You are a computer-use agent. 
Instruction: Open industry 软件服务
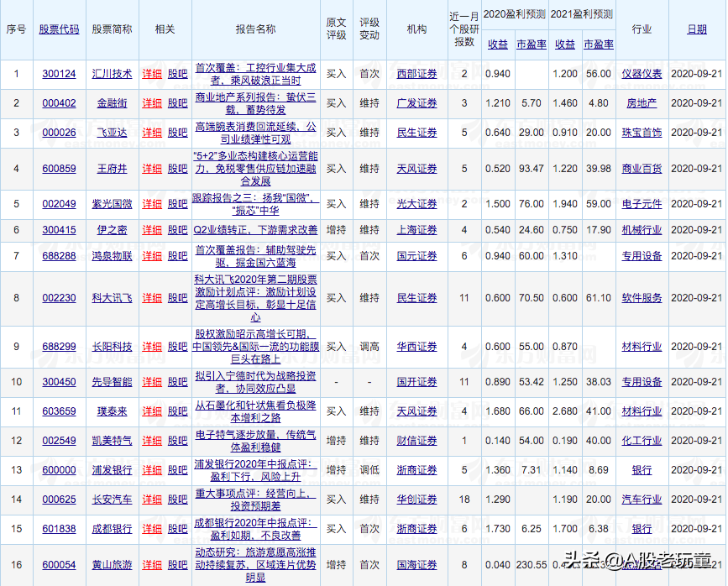[642, 298]
